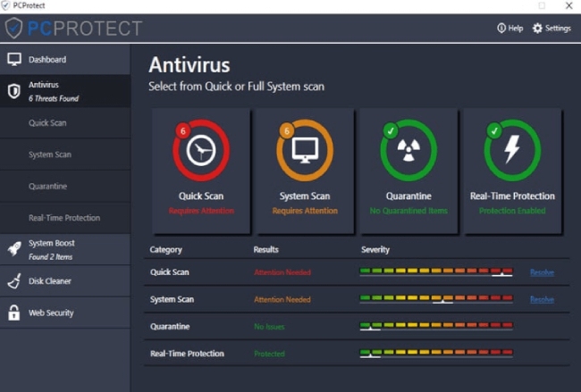Click System Scan card title

(x=305, y=196)
